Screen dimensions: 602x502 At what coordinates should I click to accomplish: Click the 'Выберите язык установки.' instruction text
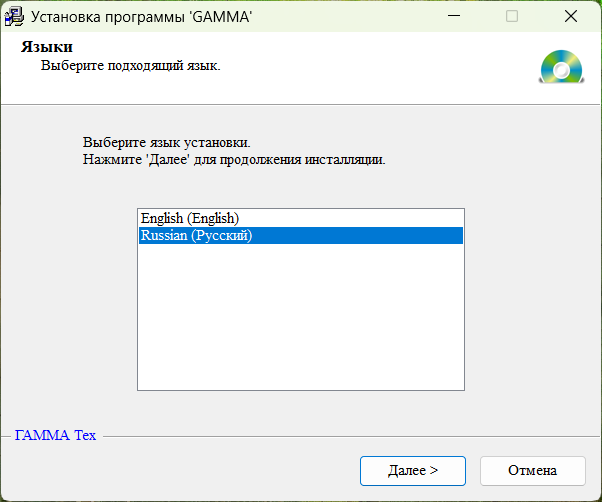166,142
